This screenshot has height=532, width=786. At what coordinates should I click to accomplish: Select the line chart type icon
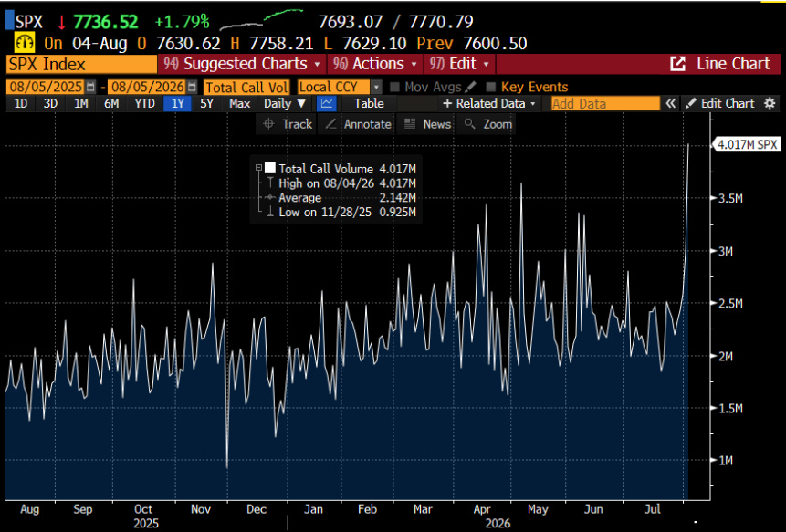point(327,103)
